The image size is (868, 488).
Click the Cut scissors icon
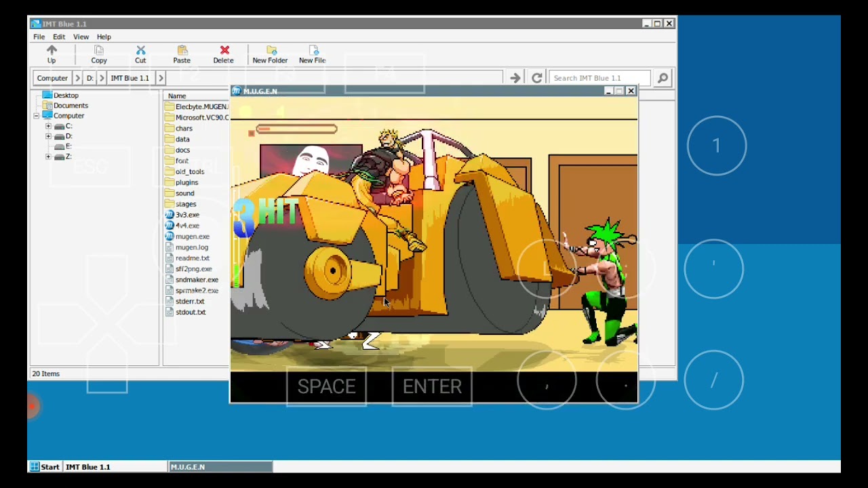pyautogui.click(x=140, y=54)
